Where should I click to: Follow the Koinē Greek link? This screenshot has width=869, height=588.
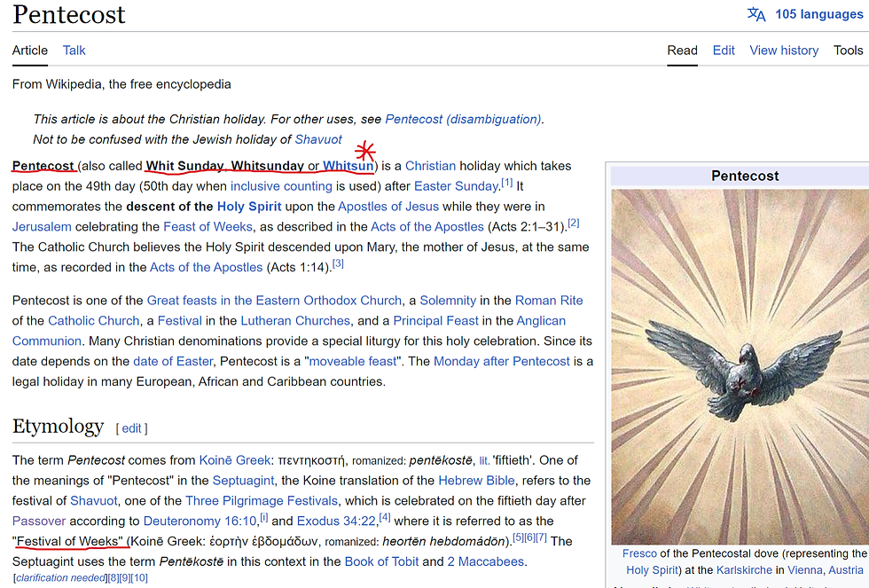coord(234,460)
